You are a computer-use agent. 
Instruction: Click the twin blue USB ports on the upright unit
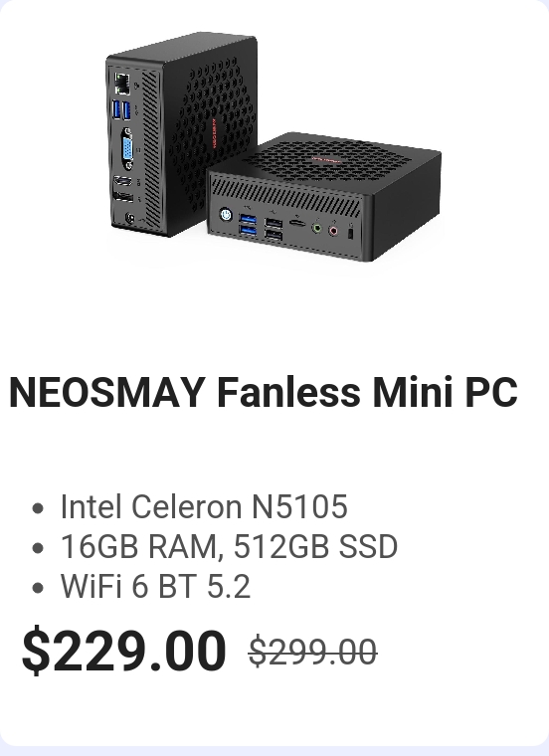click(121, 110)
